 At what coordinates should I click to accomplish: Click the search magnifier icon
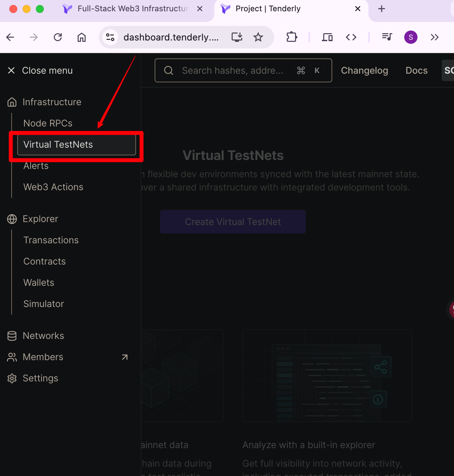[169, 70]
